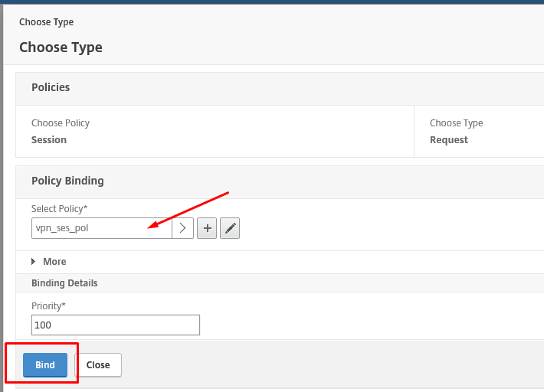Click the Close button
544x392 pixels.
tap(98, 364)
